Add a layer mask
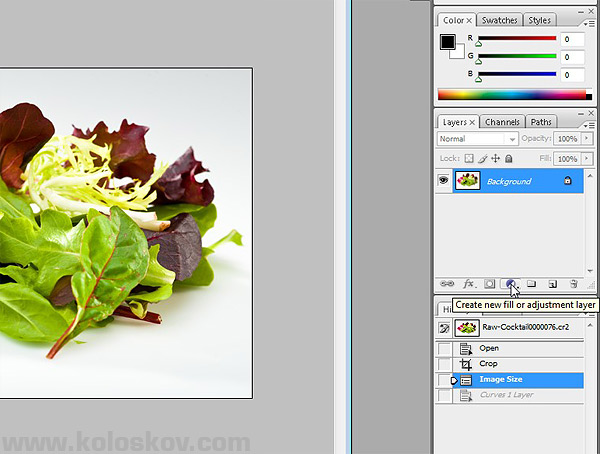 pos(489,284)
